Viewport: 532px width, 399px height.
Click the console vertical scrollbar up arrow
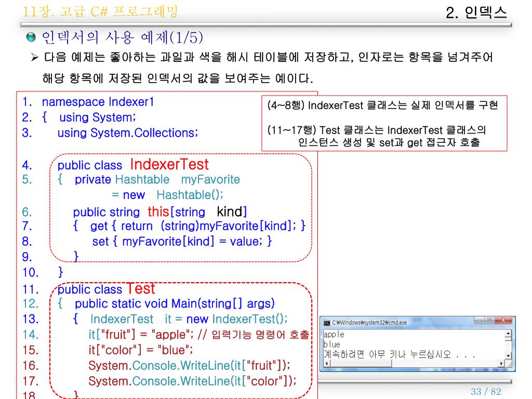point(508,334)
